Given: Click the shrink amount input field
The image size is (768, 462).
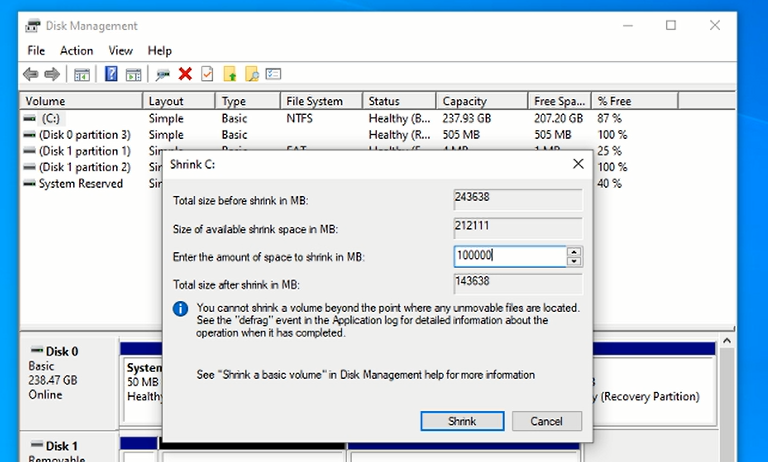Looking at the screenshot, I should tap(509, 256).
